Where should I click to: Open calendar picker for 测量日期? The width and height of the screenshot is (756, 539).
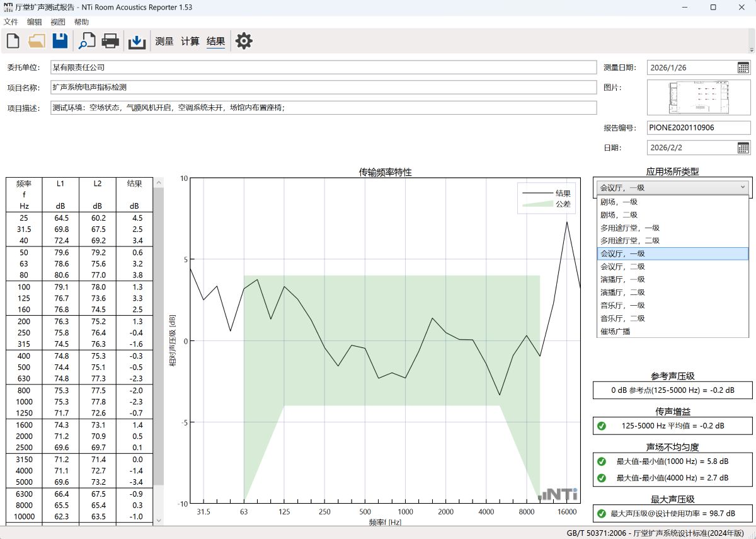[743, 67]
